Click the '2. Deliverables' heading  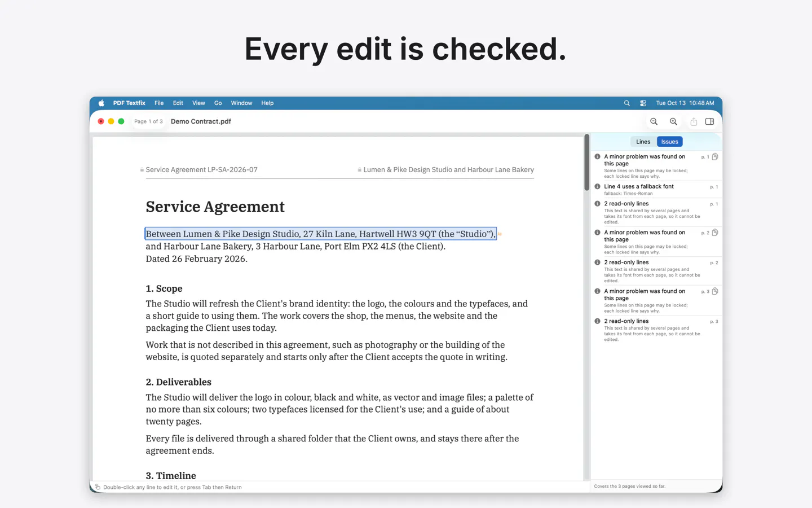point(179,382)
